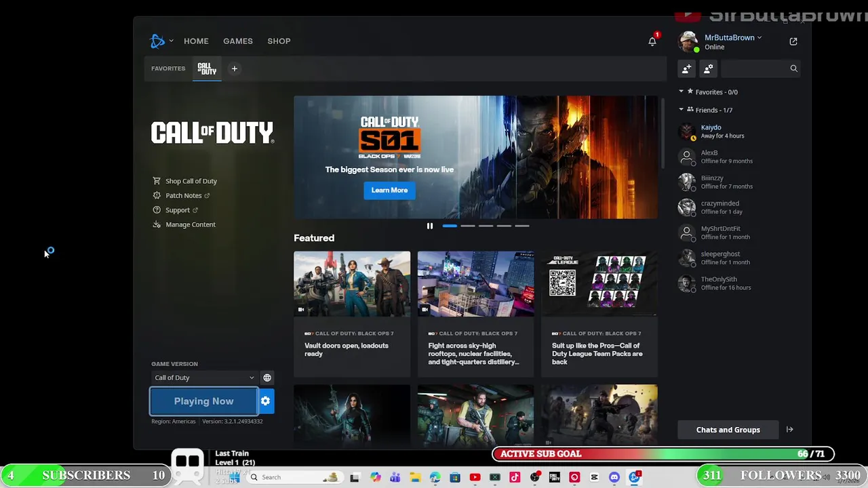The image size is (868, 488).
Task: Select friend crazyminded
Action: pos(739,207)
